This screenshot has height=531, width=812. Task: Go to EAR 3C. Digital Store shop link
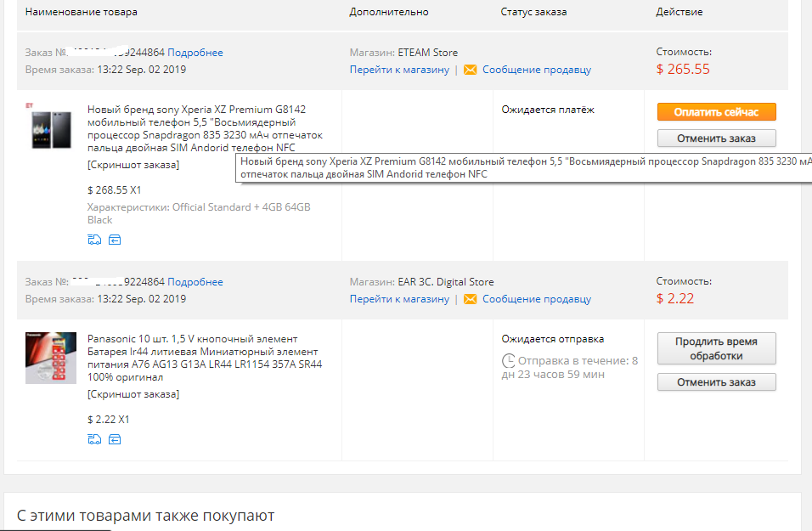[x=399, y=299]
